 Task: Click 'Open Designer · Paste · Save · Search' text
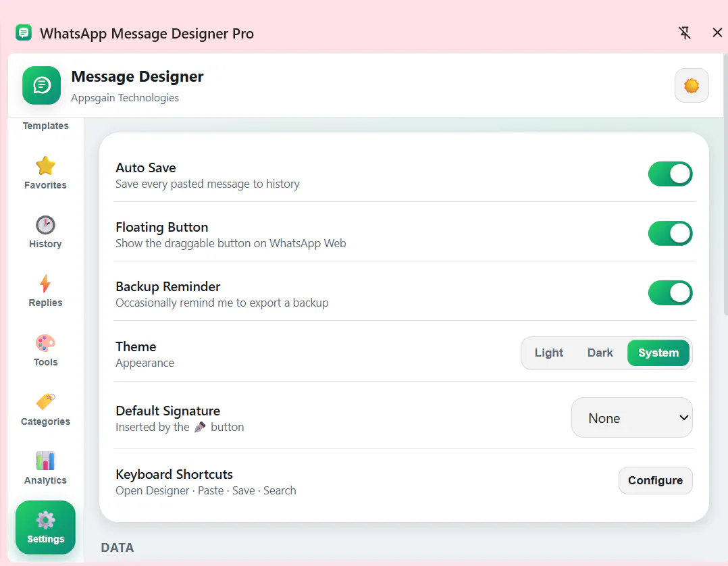click(x=206, y=490)
